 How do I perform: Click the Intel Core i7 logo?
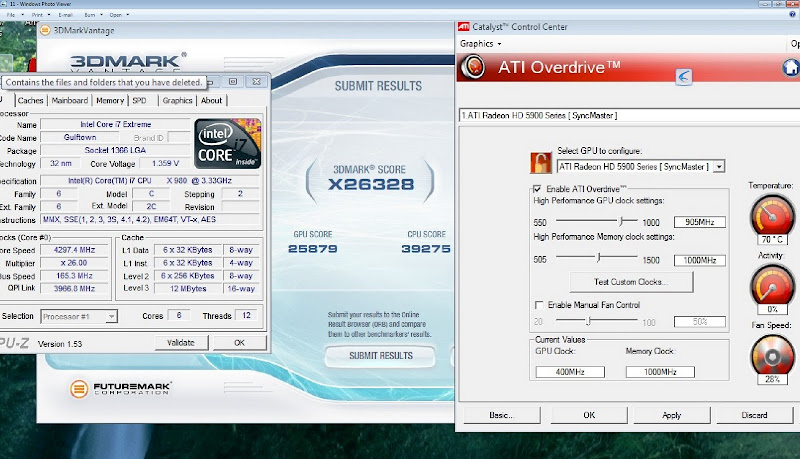(x=229, y=143)
